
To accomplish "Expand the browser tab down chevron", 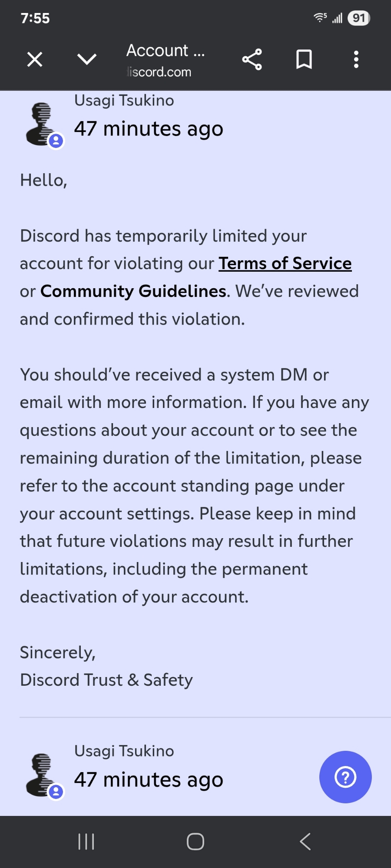I will tap(87, 59).
